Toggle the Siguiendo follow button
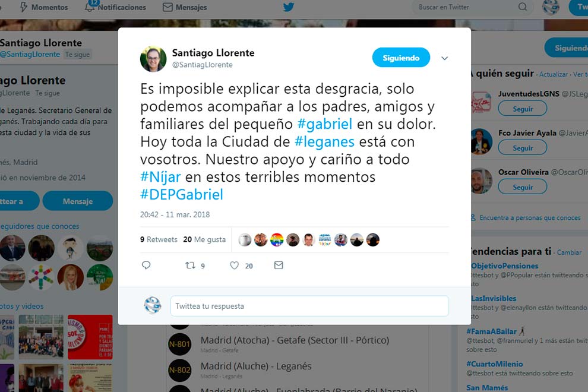588x392 pixels. coord(401,58)
